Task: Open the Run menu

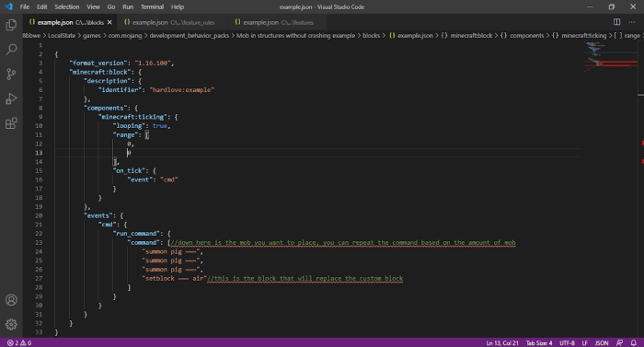Action: click(x=128, y=6)
